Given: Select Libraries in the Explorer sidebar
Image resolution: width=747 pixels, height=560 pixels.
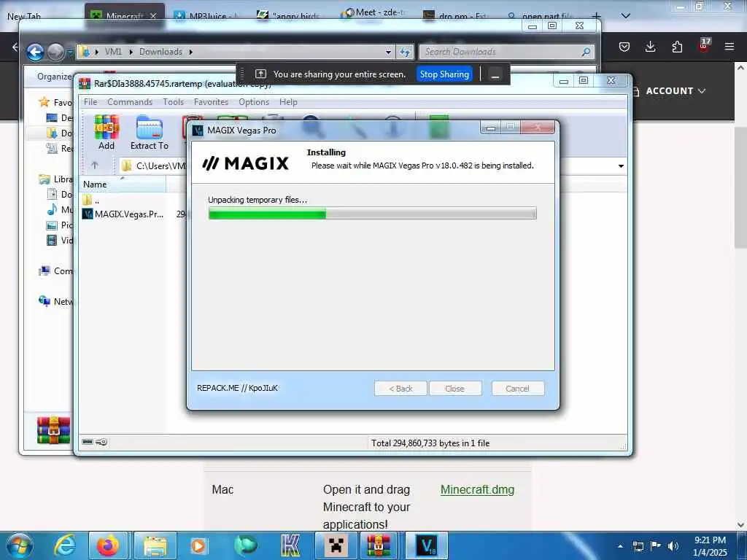Looking at the screenshot, I should 56,179.
